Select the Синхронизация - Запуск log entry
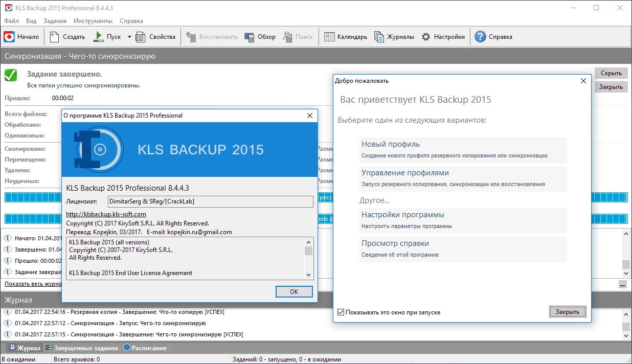 [x=110, y=323]
